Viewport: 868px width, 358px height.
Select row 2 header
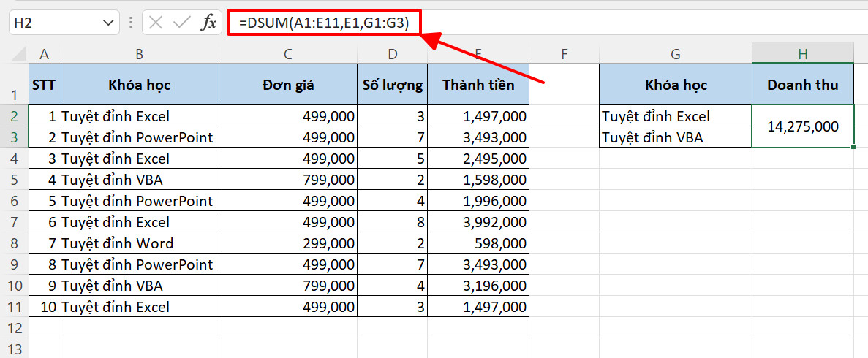pyautogui.click(x=15, y=116)
